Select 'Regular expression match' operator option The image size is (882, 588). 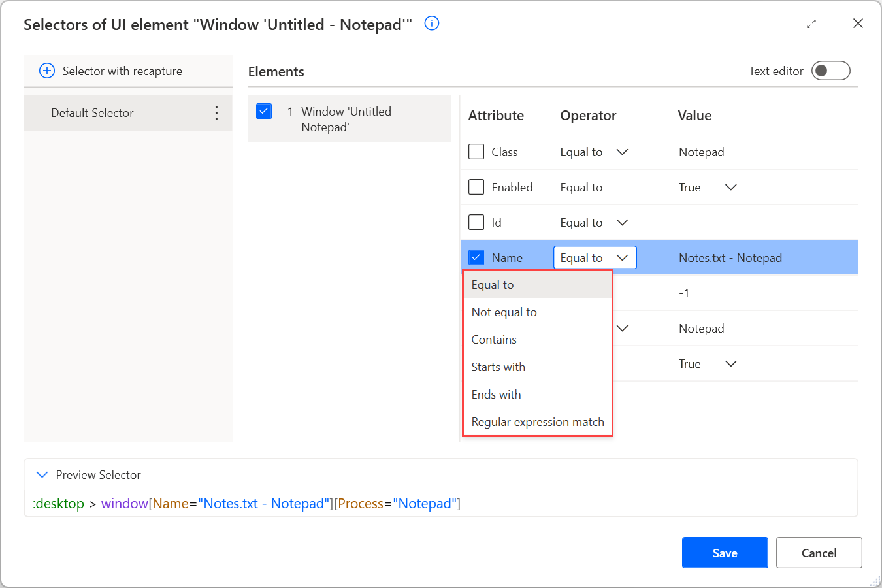pos(537,422)
